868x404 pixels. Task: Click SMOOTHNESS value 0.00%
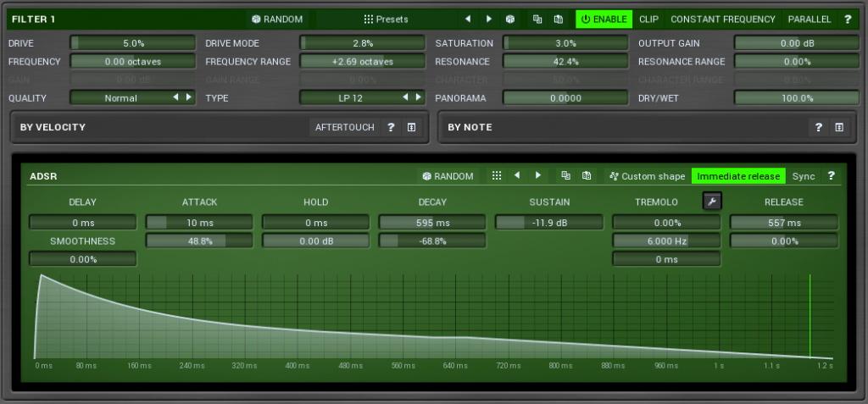tap(83, 259)
